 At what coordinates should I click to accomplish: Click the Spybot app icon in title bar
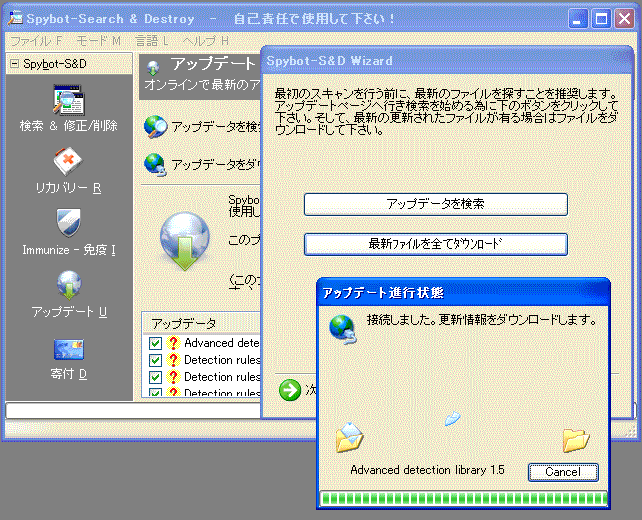[x=16, y=18]
